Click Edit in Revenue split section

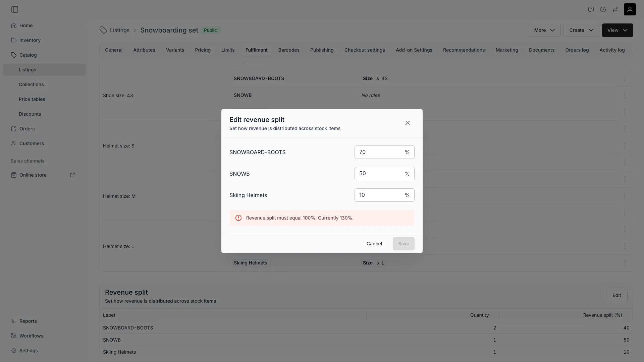click(x=616, y=295)
